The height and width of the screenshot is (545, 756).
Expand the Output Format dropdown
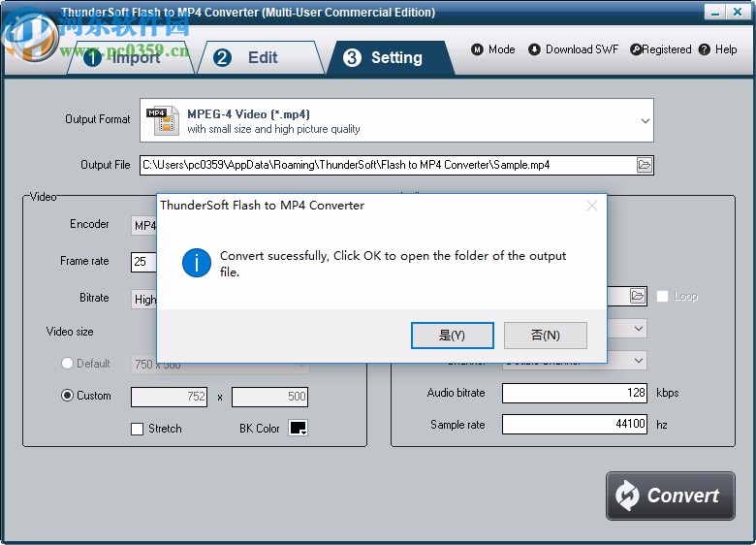pos(646,120)
